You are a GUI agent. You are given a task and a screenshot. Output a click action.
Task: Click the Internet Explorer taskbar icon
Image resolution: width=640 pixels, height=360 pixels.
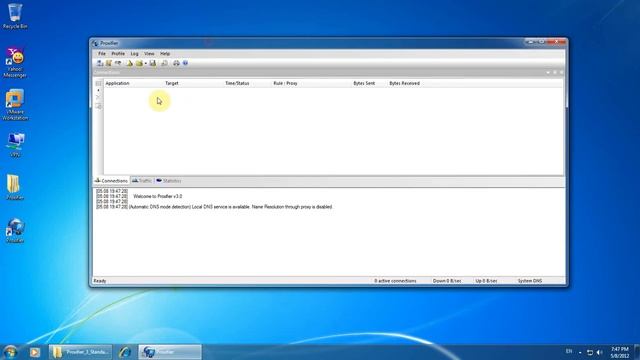[x=125, y=352]
